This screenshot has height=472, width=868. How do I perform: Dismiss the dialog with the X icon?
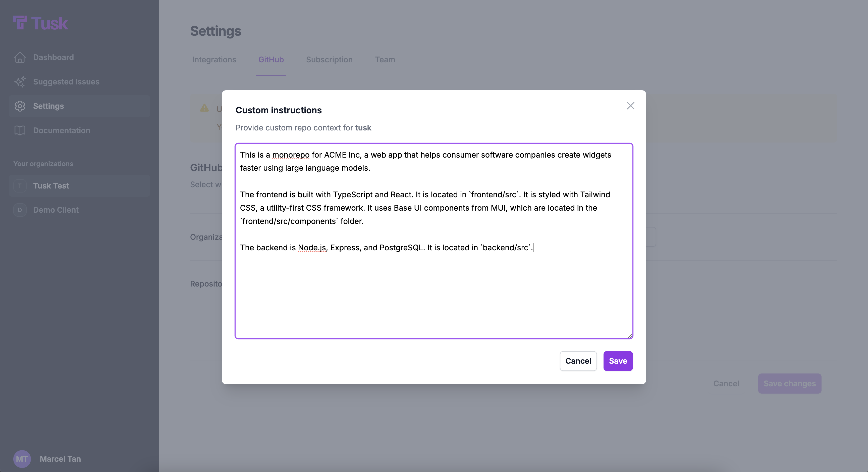coord(630,106)
